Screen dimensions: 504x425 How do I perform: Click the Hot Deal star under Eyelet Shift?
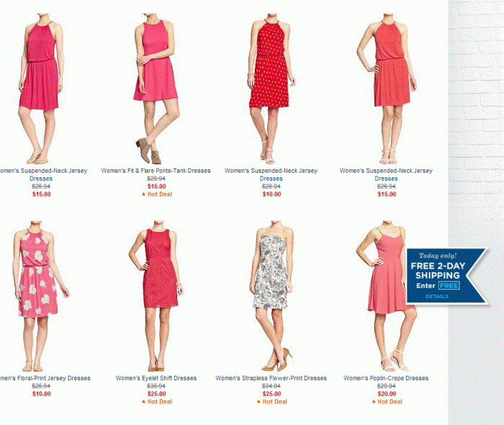tap(143, 401)
